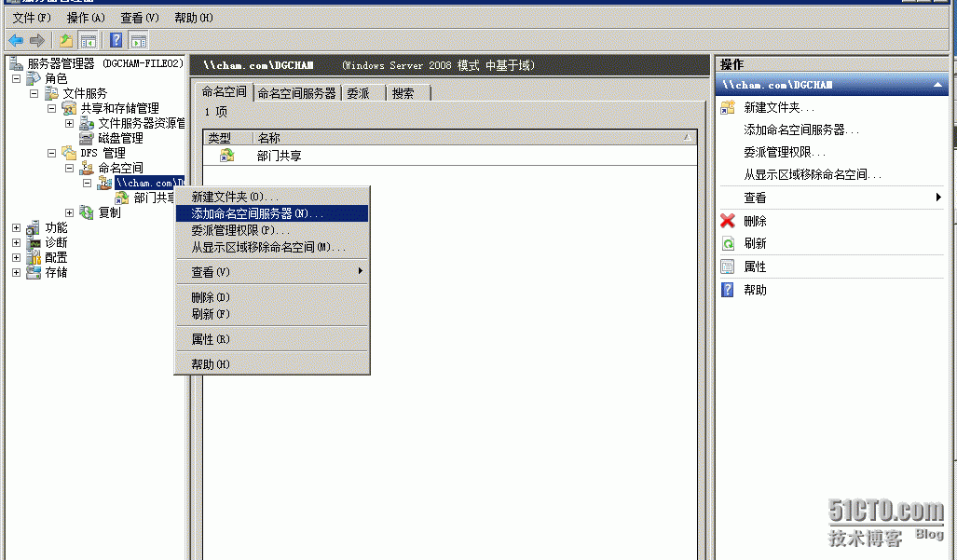Click 委派管理权限... in action pane
This screenshot has width=957, height=560.
785,153
